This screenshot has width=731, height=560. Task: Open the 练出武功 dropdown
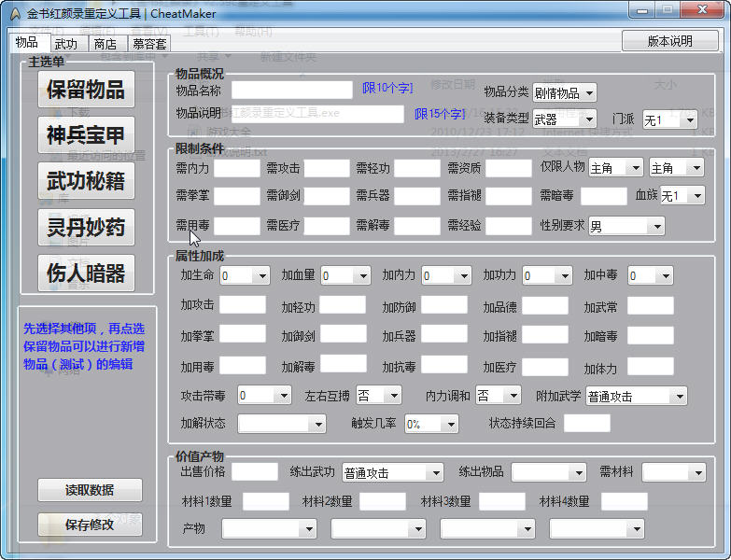(x=392, y=473)
